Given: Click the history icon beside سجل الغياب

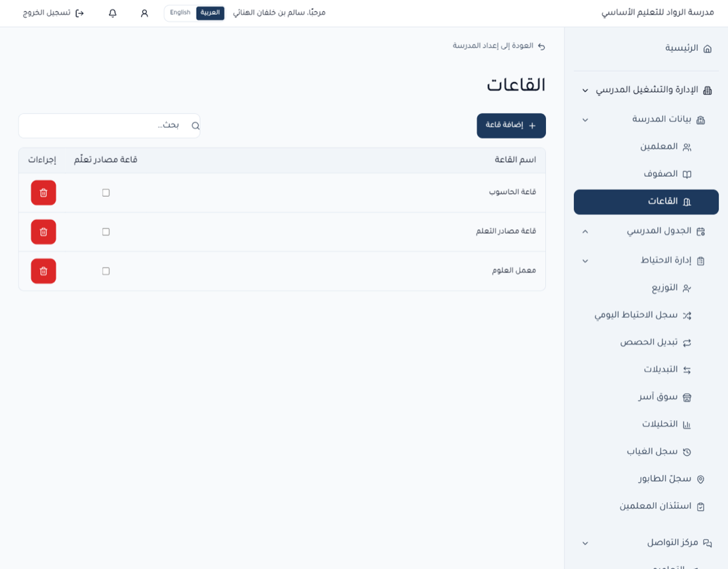Looking at the screenshot, I should coord(687,452).
